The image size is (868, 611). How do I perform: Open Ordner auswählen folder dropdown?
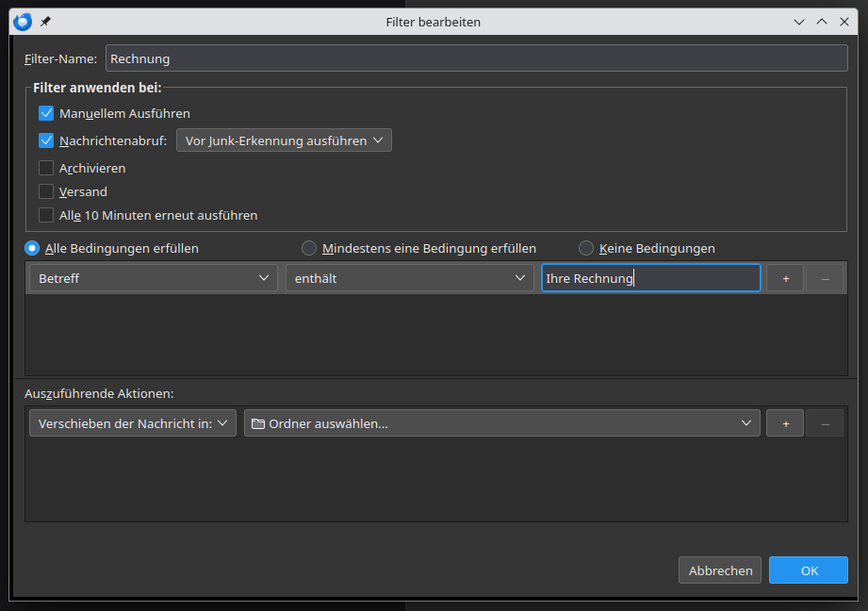(x=501, y=423)
